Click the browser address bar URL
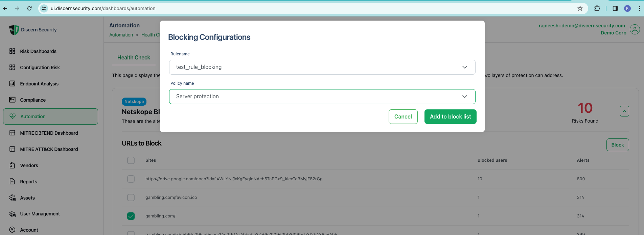This screenshot has height=235, width=644. click(103, 8)
